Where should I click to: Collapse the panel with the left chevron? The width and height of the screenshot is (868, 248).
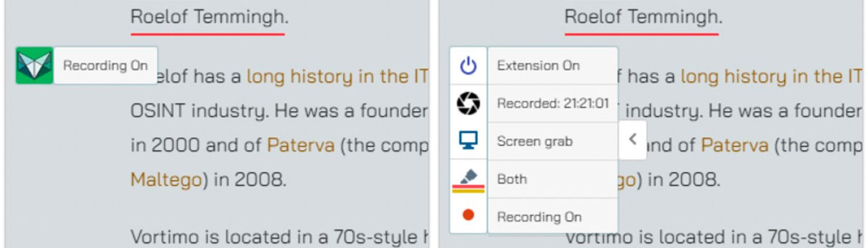[x=632, y=139]
